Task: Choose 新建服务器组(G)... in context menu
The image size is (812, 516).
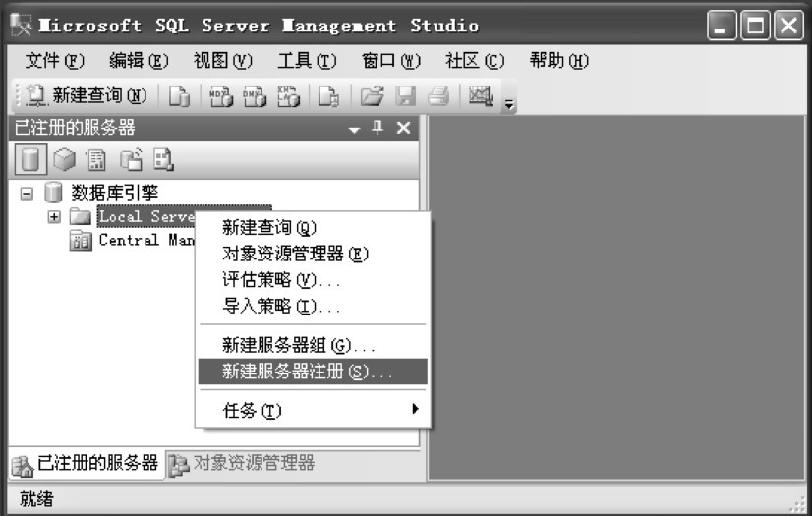Action: pos(313,345)
